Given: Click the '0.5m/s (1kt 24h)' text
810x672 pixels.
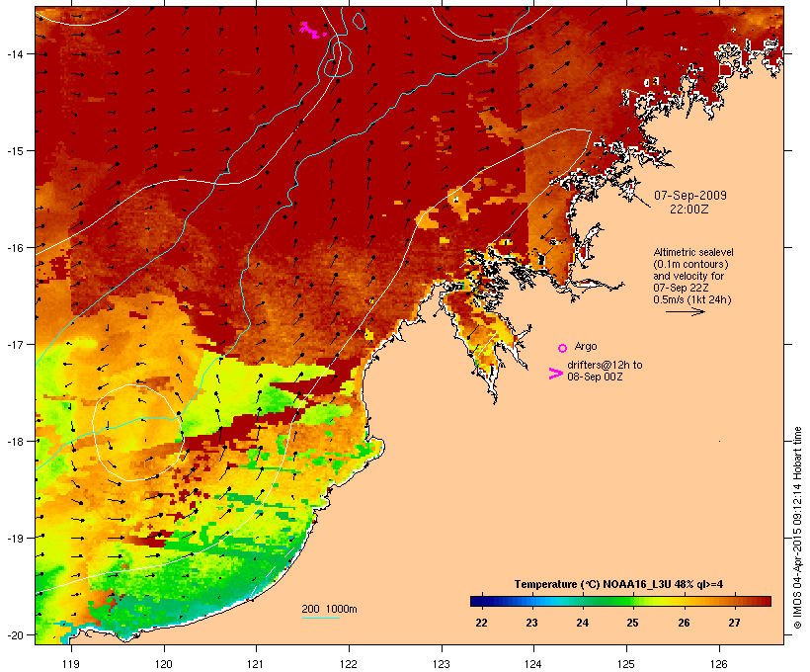Looking at the screenshot, I should pyautogui.click(x=692, y=299).
